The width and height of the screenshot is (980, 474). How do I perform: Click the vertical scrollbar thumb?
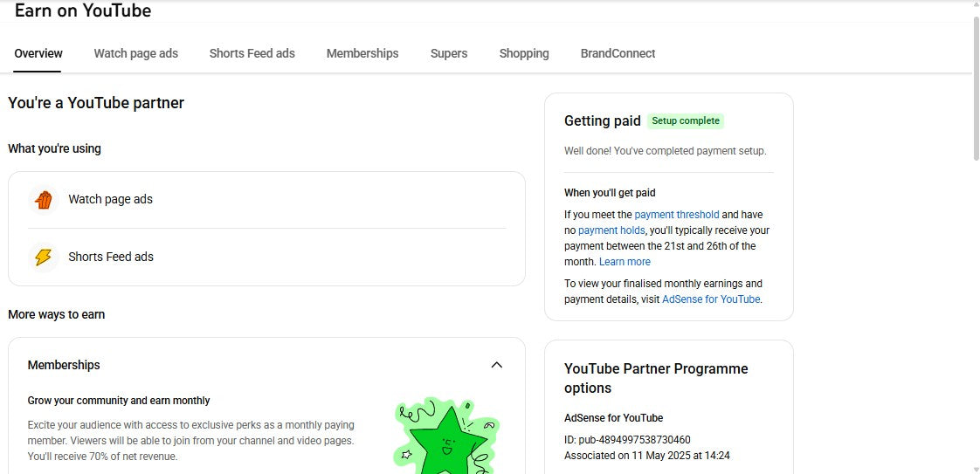(x=975, y=87)
